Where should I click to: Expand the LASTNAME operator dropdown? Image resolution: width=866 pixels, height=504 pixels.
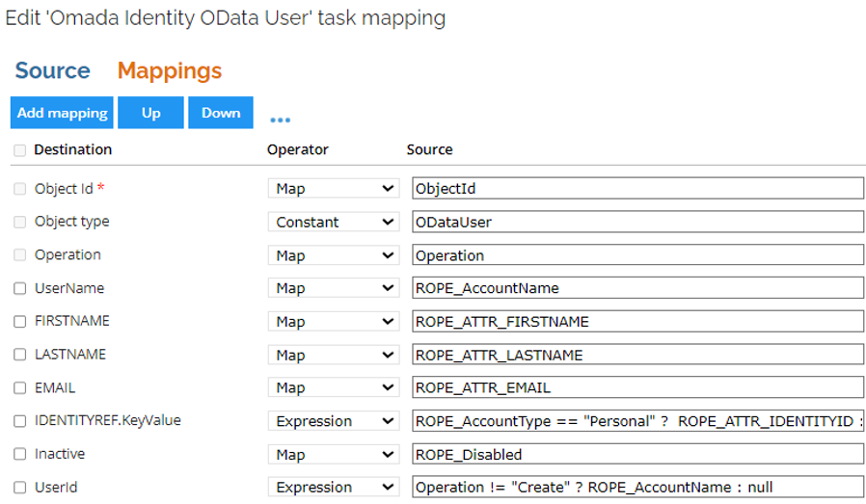334,355
